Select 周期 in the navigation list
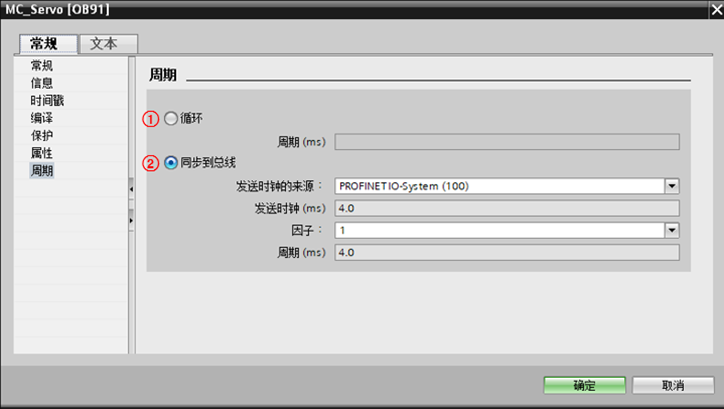This screenshot has height=409, width=724. point(42,171)
